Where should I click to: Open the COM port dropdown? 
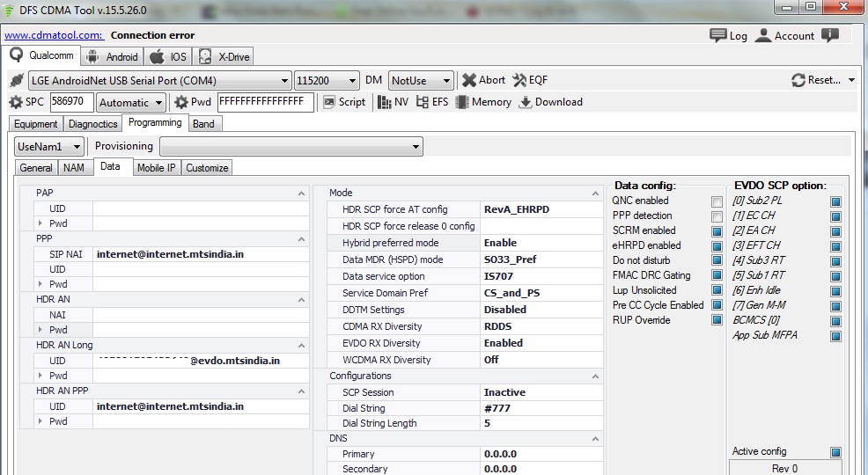[159, 81]
